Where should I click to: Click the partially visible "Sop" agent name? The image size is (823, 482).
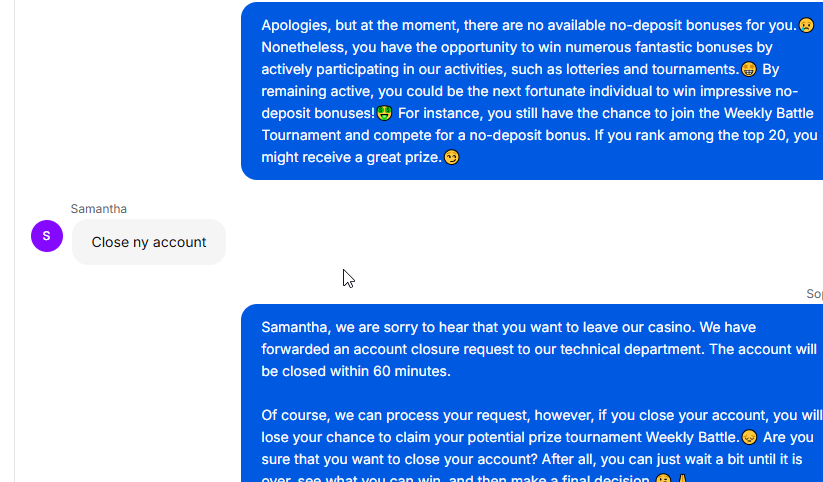pyautogui.click(x=814, y=294)
